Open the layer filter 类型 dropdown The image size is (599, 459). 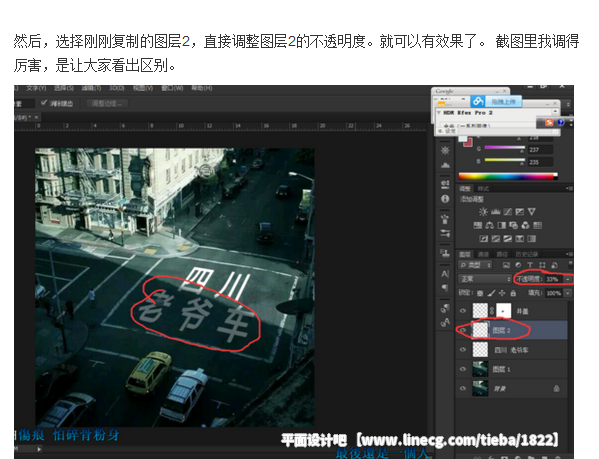coord(475,265)
